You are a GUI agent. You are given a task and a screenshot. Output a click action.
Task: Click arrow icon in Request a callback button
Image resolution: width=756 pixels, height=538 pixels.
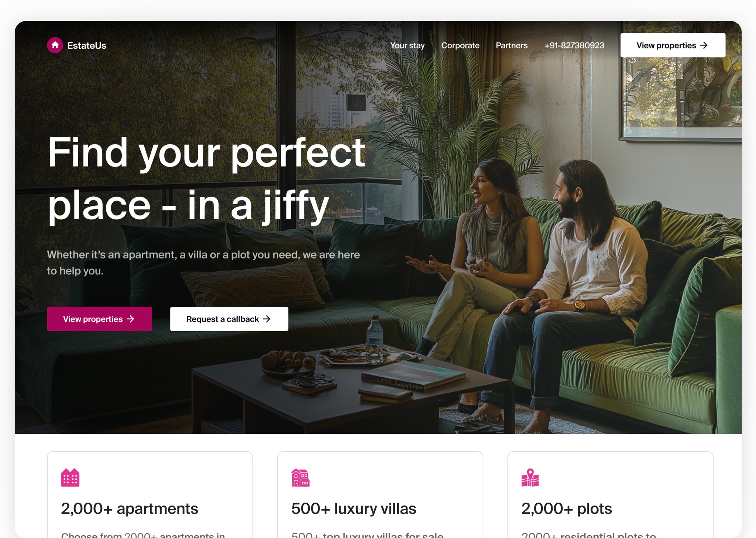[267, 319]
